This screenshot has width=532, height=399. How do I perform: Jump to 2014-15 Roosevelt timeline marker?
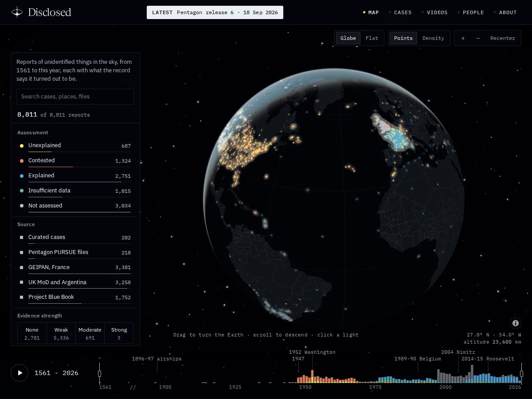(x=488, y=359)
